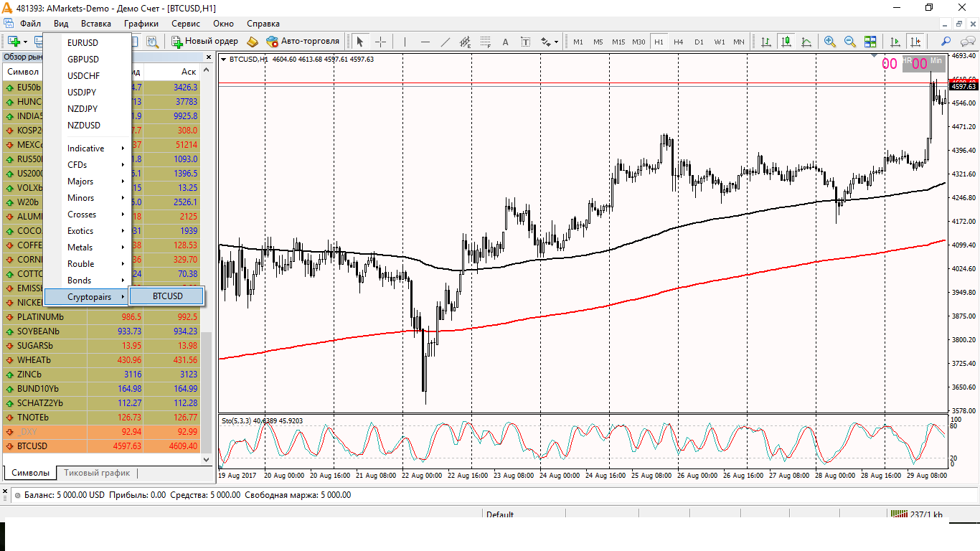Viewport: 980px width, 551px height.
Task: Select the M1 timeframe
Action: tap(578, 42)
